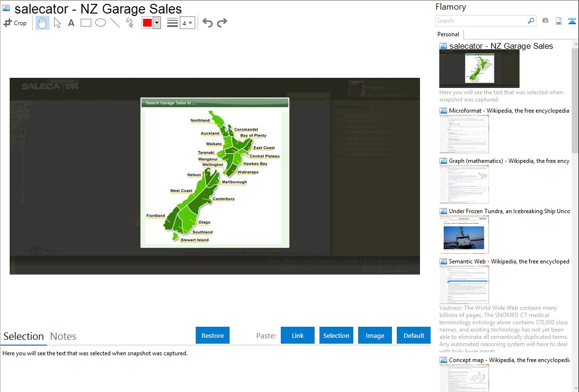The image size is (579, 392).
Task: Undo the last annotation
Action: click(x=207, y=23)
